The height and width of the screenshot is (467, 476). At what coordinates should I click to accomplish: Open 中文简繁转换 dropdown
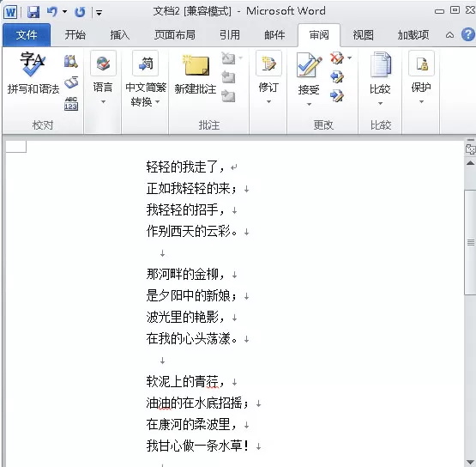146,79
